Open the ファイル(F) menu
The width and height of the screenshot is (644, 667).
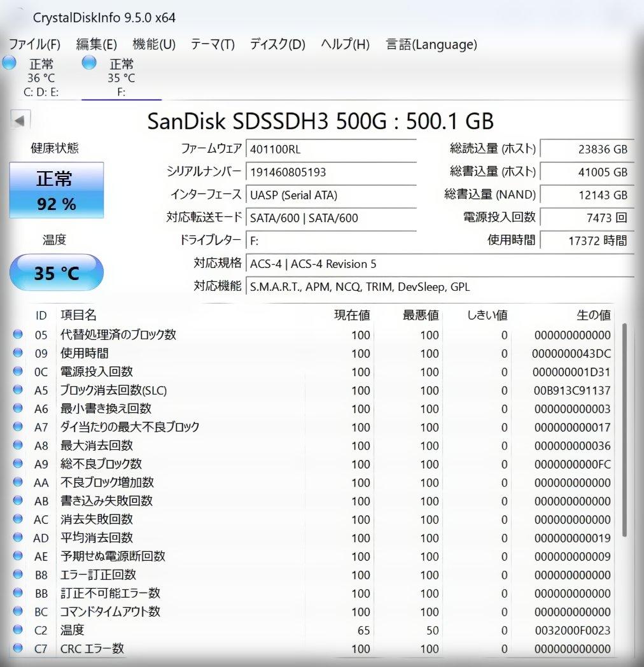pos(35,45)
